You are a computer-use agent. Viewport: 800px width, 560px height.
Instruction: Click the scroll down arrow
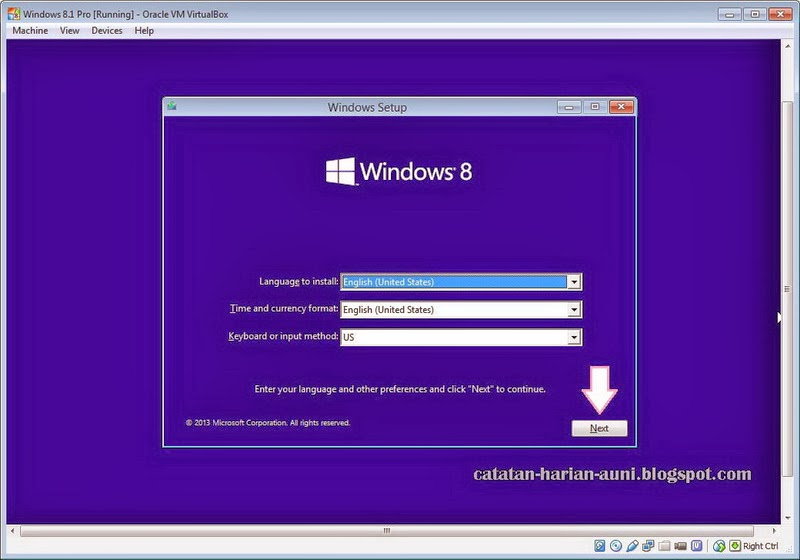787,518
